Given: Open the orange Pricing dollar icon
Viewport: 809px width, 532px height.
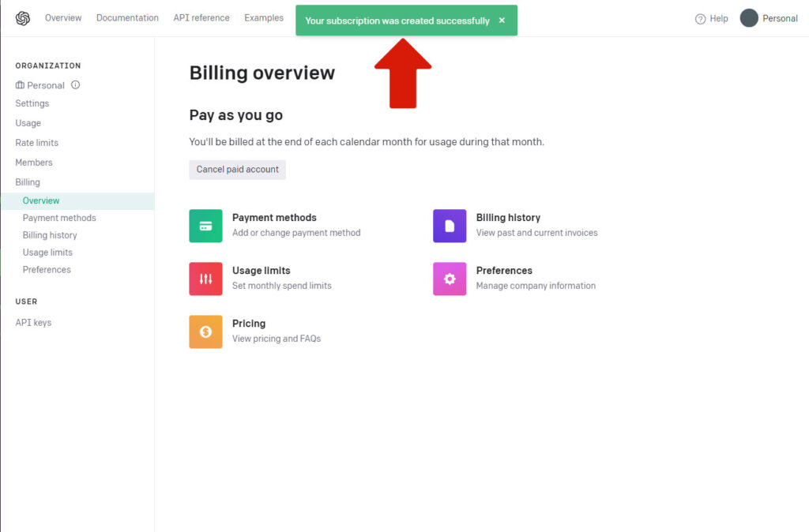Looking at the screenshot, I should pos(205,332).
